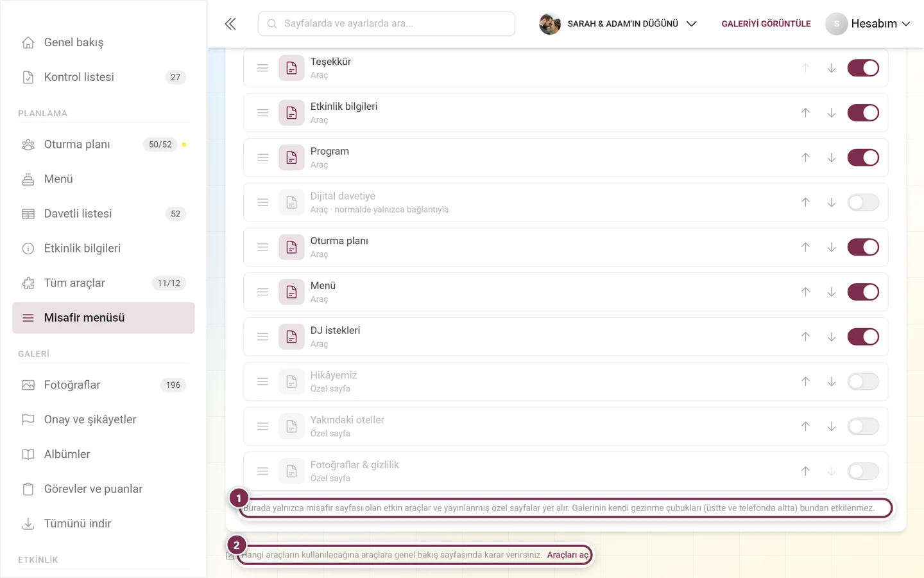Disable the Teşekkür toggle
Image resolution: width=924 pixels, height=578 pixels.
coord(863,68)
